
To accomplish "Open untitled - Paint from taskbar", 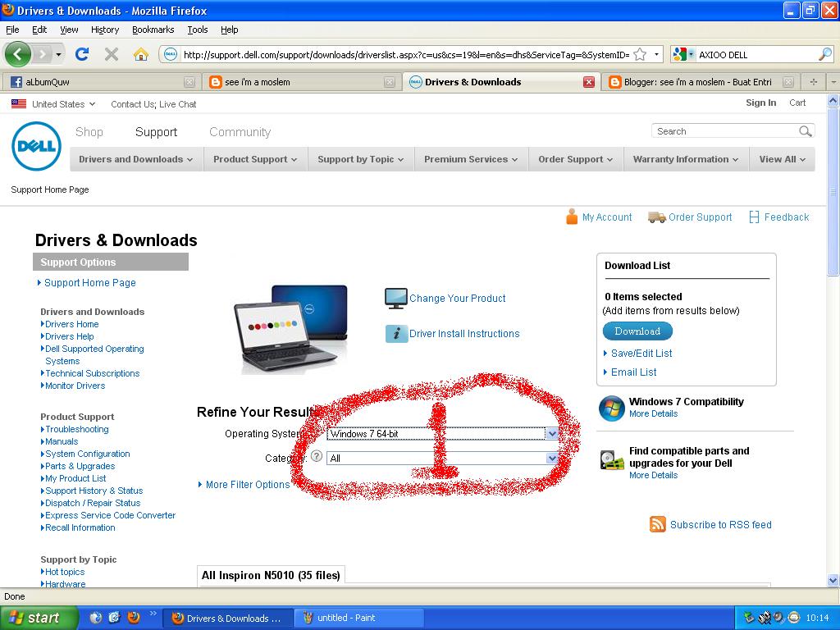I will 359,618.
